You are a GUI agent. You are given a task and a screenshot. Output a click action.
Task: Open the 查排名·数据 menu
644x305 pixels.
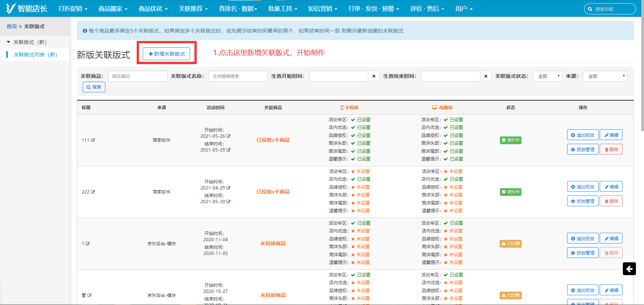238,9
